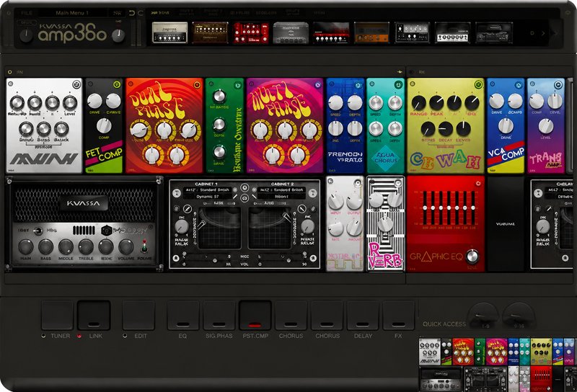Open the Cabinet 1 type dropdown

(x=208, y=190)
